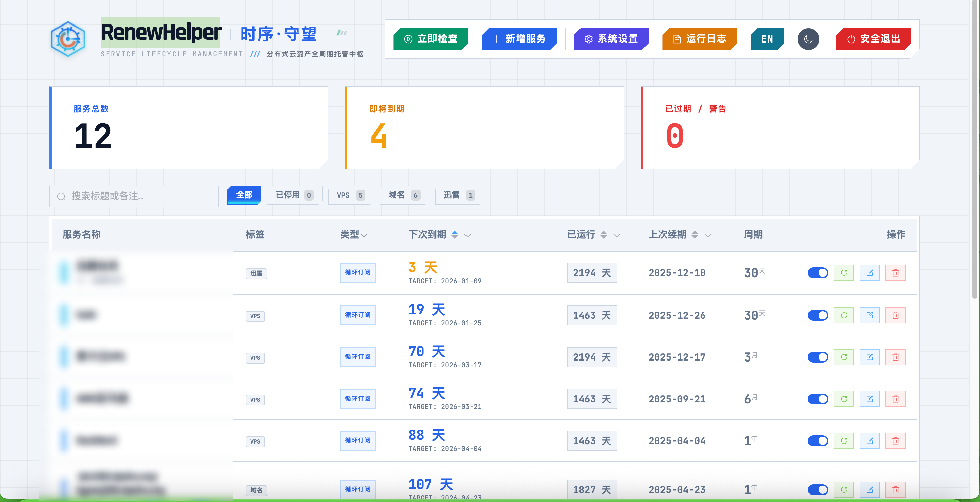Open the 上次续期 column filter chevron
Viewport: 980px width, 502px height.
point(708,235)
